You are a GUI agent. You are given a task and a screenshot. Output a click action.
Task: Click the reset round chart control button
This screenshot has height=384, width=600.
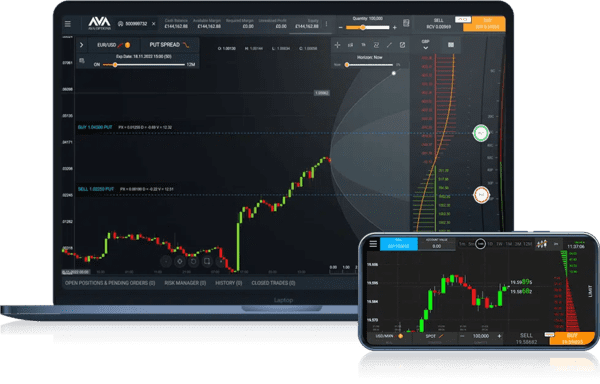click(x=193, y=262)
